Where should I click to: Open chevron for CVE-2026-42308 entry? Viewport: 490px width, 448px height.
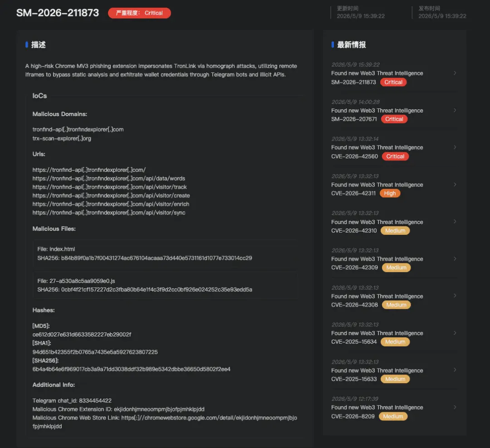coord(455,296)
